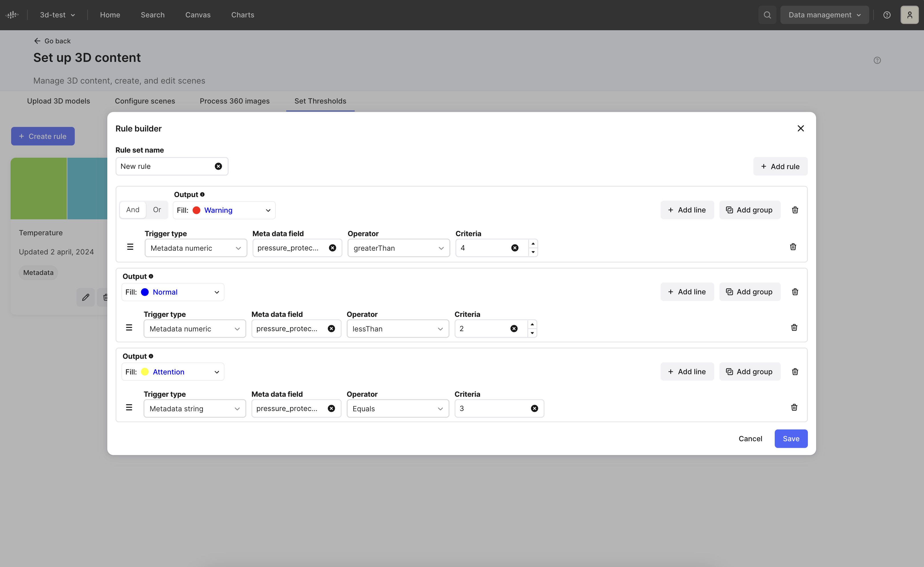Viewport: 924px width, 567px height.
Task: Click the Normal fill color swatch
Action: point(145,291)
